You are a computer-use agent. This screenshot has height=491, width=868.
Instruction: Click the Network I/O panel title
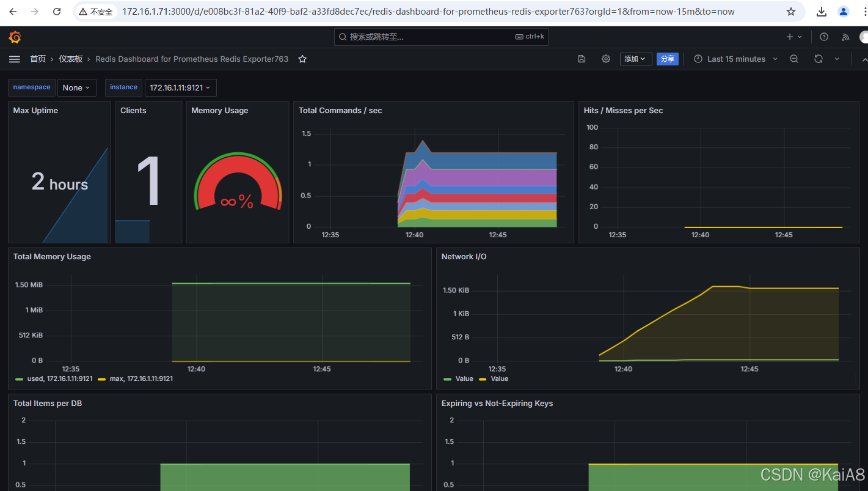click(x=464, y=257)
